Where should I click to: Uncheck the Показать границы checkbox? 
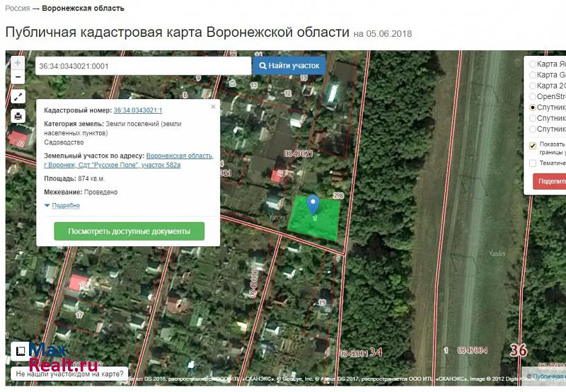coord(533,146)
